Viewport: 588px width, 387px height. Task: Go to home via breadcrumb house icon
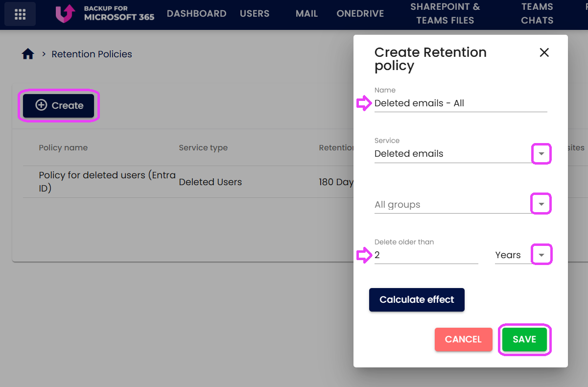coord(28,54)
